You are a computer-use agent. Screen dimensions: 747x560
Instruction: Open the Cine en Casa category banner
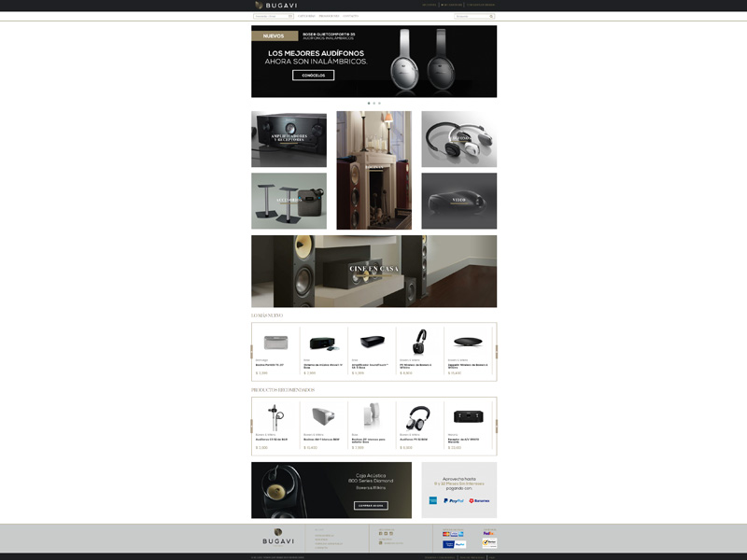tap(373, 270)
